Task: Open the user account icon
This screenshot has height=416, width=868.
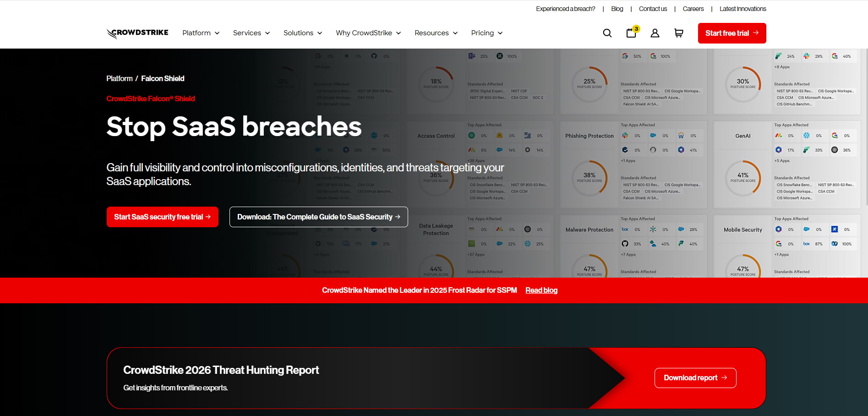Action: tap(655, 33)
